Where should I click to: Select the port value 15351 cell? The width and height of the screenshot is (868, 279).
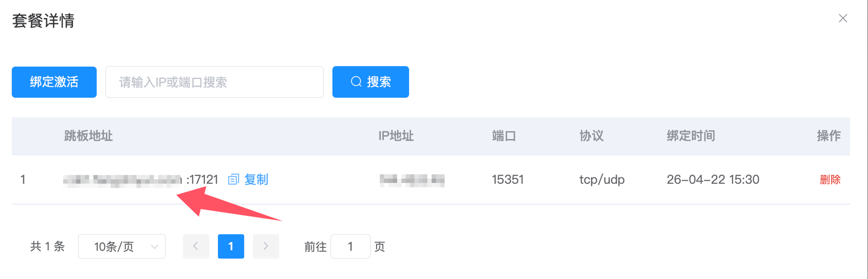pyautogui.click(x=507, y=180)
